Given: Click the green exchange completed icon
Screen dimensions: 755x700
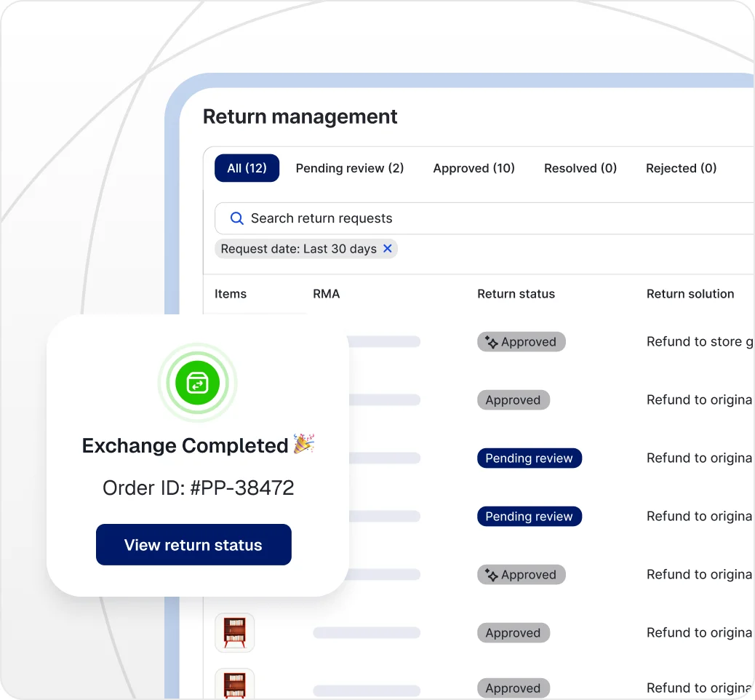Looking at the screenshot, I should [x=197, y=383].
